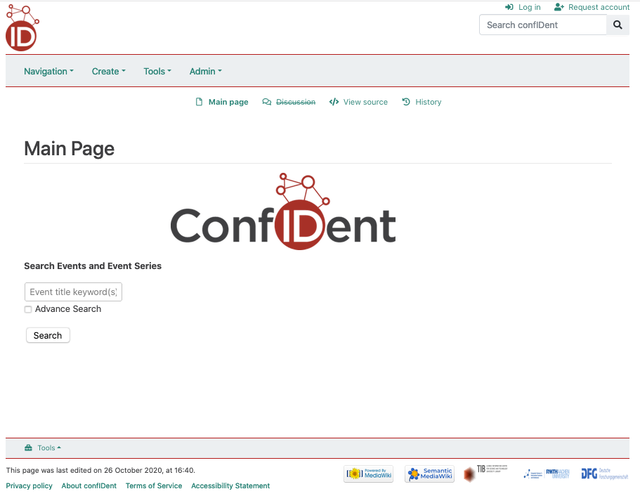The height and width of the screenshot is (496, 640).
Task: Click the History clock icon
Action: coord(406,102)
